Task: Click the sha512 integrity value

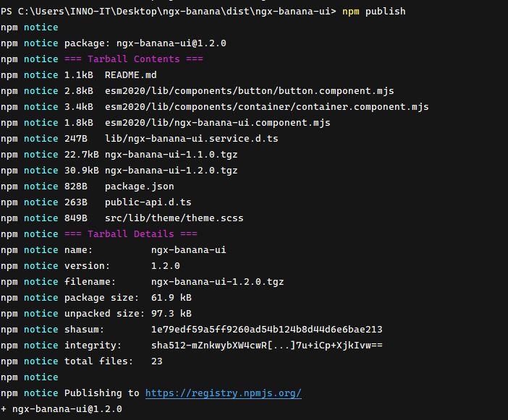Action: coord(266,346)
